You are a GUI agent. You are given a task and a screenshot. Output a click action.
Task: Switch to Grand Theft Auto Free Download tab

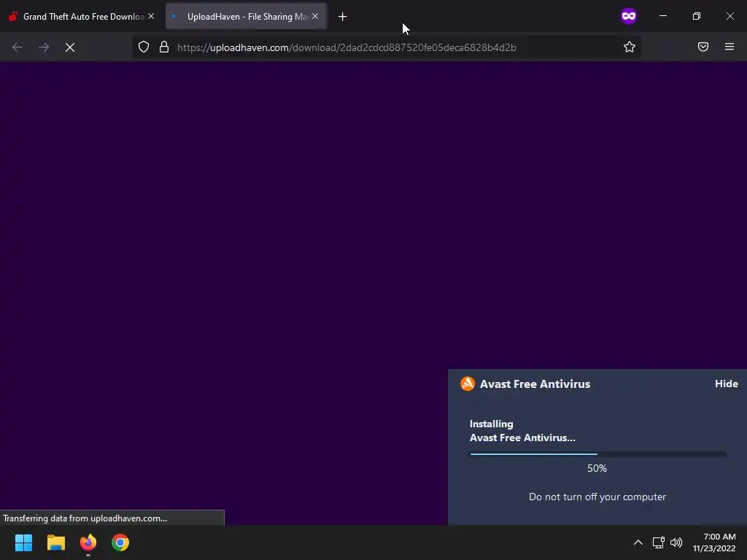click(81, 16)
